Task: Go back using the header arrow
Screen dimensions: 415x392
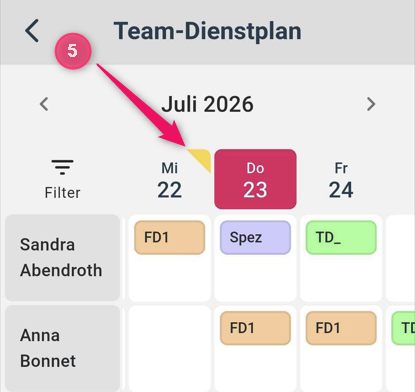Action: [x=32, y=31]
